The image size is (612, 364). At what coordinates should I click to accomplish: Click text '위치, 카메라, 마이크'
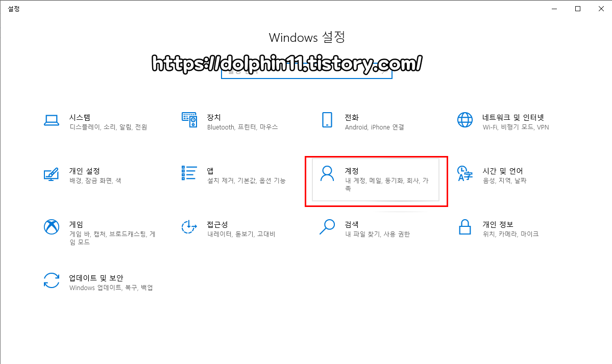coord(510,234)
